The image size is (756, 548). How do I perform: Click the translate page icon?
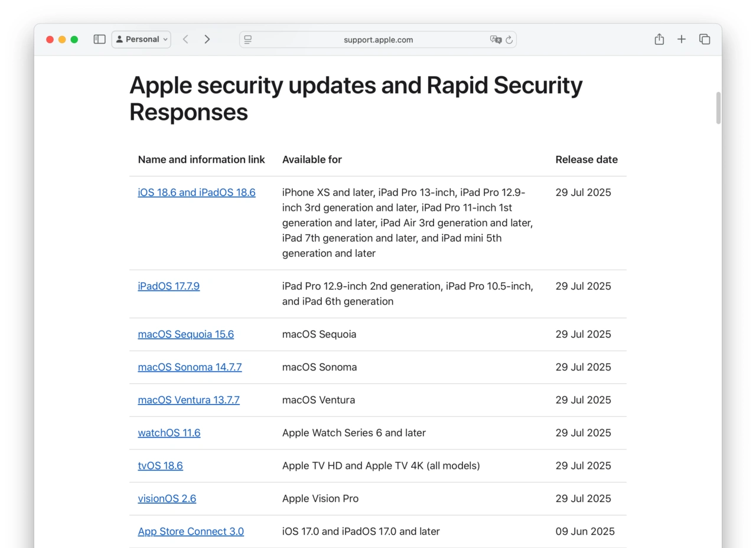click(495, 40)
